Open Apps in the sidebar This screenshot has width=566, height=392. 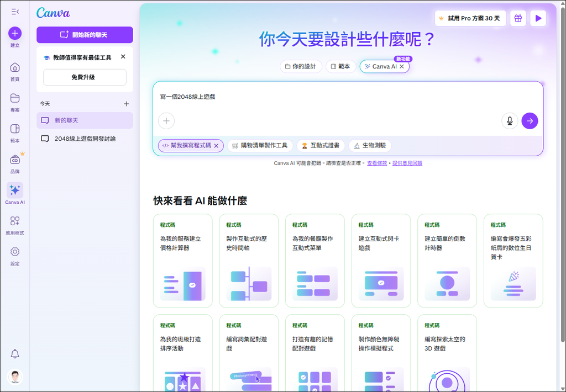coord(15,225)
